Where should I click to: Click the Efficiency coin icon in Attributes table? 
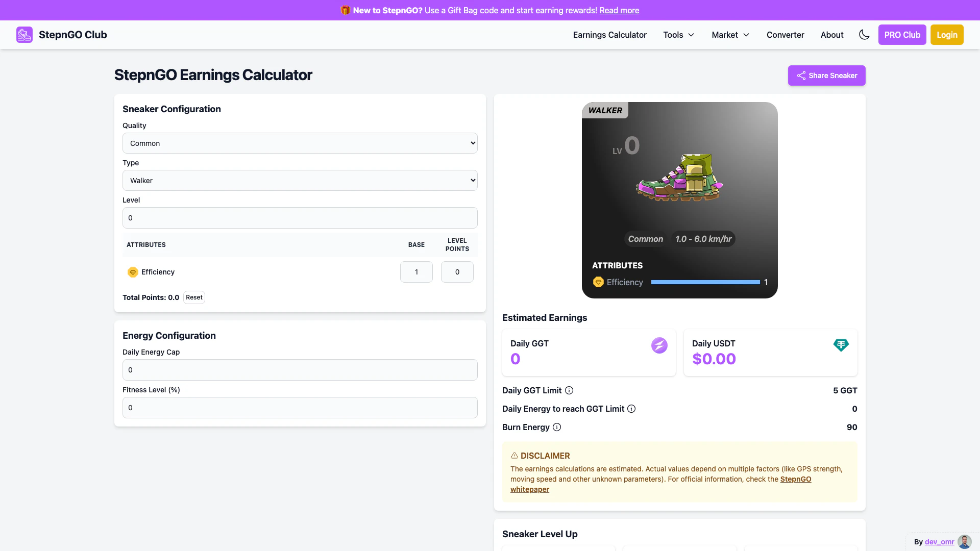coord(133,272)
